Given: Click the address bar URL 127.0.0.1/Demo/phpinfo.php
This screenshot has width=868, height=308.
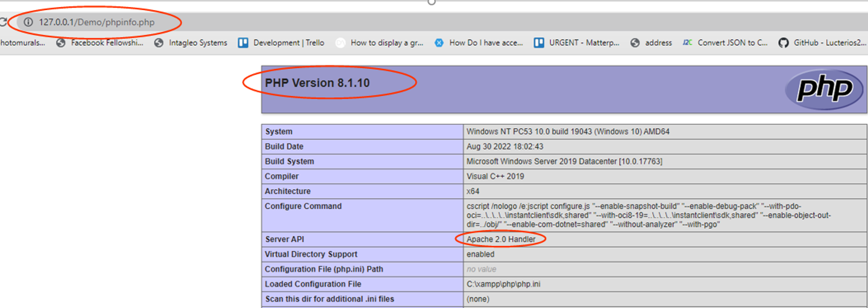Looking at the screenshot, I should click(x=97, y=22).
